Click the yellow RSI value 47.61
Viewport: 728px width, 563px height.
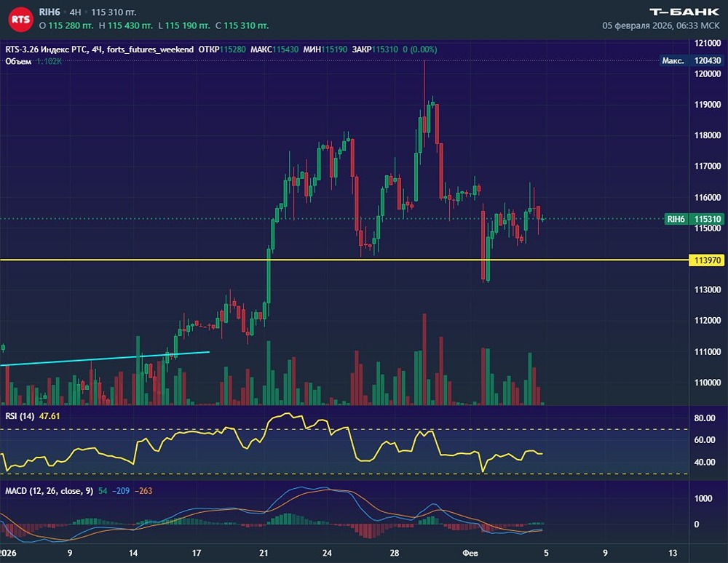pyautogui.click(x=48, y=416)
